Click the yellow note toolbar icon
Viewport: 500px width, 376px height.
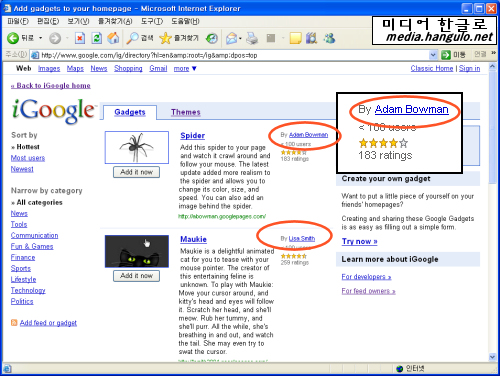coord(295,38)
